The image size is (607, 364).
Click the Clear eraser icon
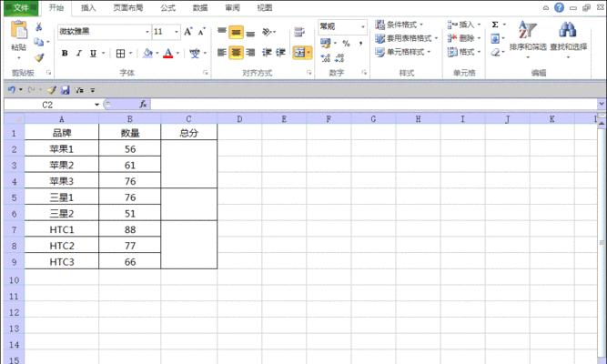tap(495, 52)
